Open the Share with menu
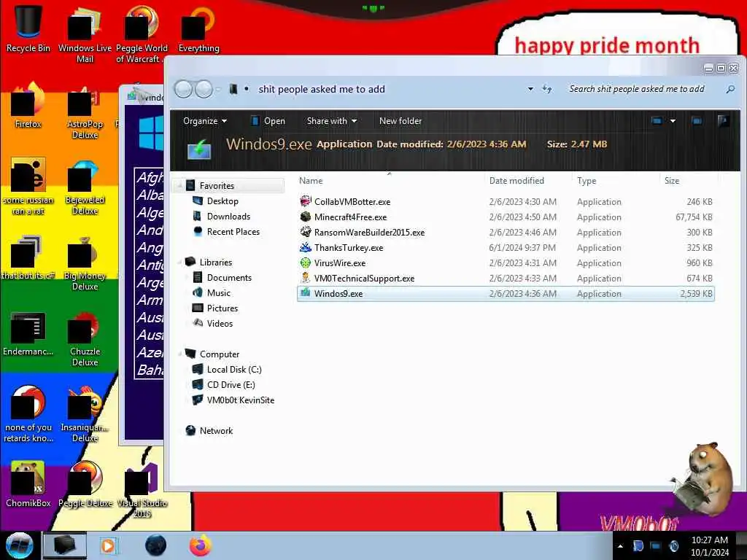The image size is (747, 560). tap(332, 121)
